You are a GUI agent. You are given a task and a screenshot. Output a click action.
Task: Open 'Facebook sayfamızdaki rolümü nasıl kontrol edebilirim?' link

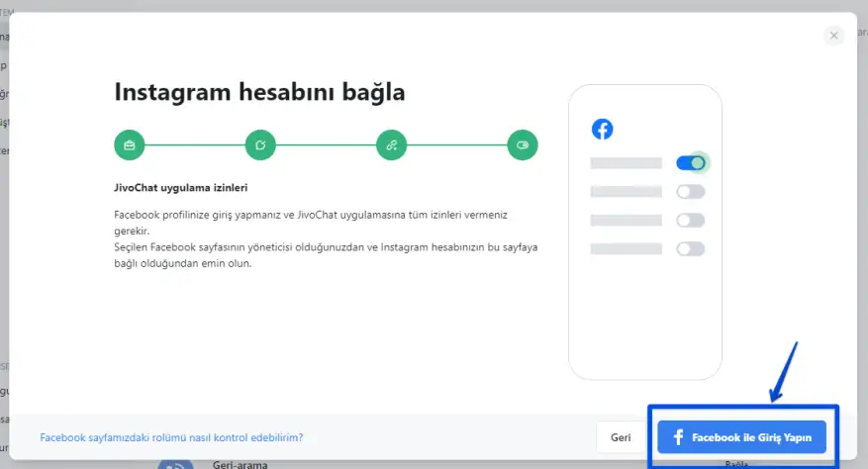pyautogui.click(x=171, y=437)
